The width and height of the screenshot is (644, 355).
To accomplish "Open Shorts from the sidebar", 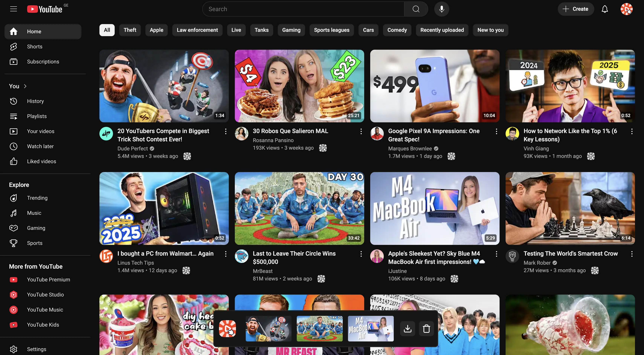I will [34, 46].
